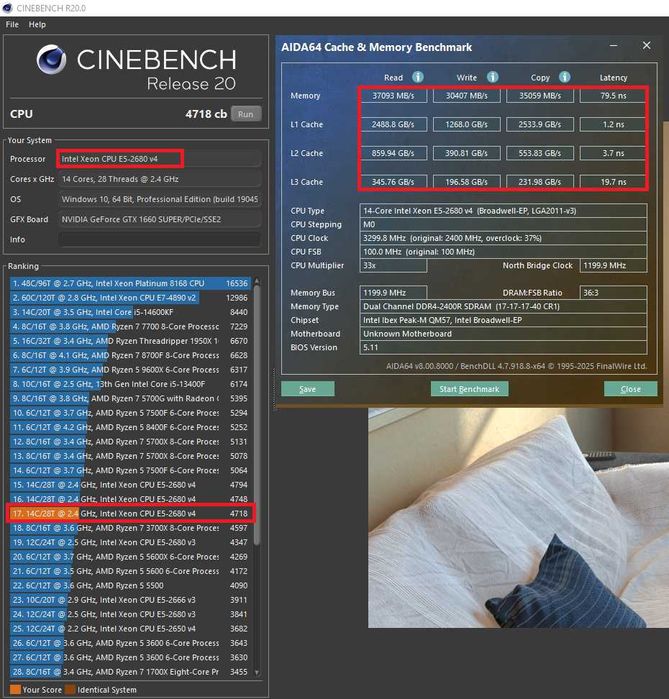Select ranking row 15 scoring 4794

(130, 485)
